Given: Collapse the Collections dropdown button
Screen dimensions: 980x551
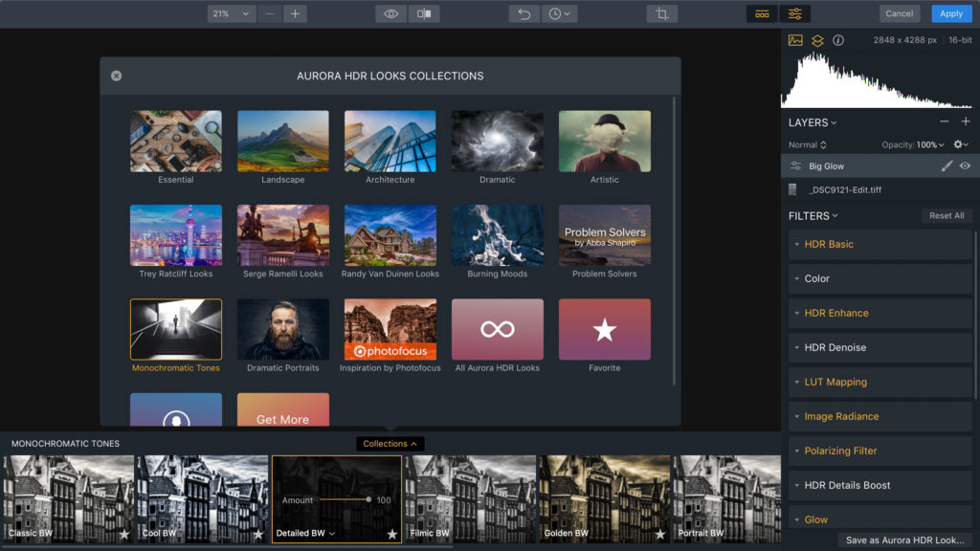Looking at the screenshot, I should click(x=390, y=444).
